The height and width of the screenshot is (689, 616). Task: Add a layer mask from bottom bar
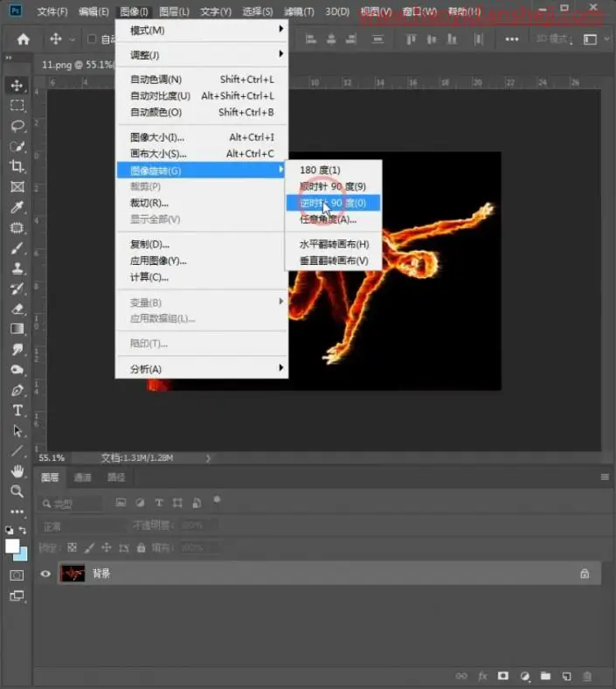coord(503,676)
